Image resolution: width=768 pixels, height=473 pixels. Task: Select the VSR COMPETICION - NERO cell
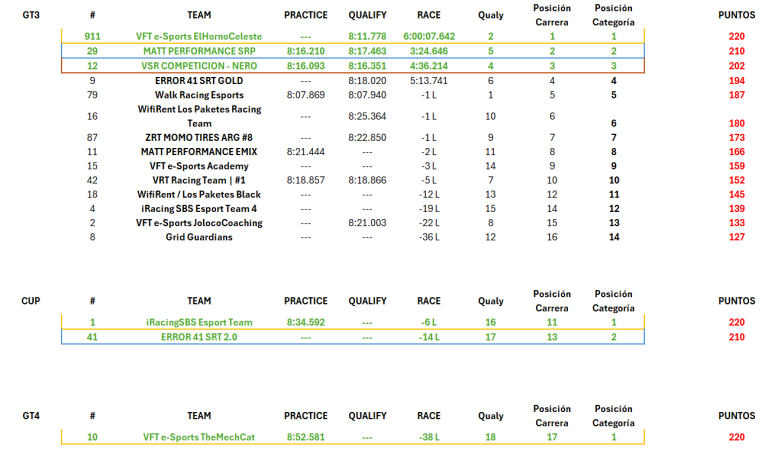[199, 66]
